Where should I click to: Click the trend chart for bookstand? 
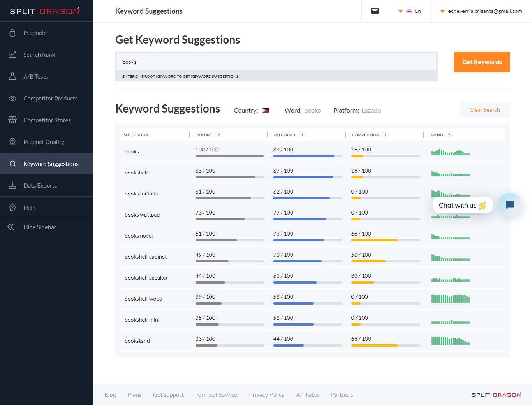pos(450,341)
